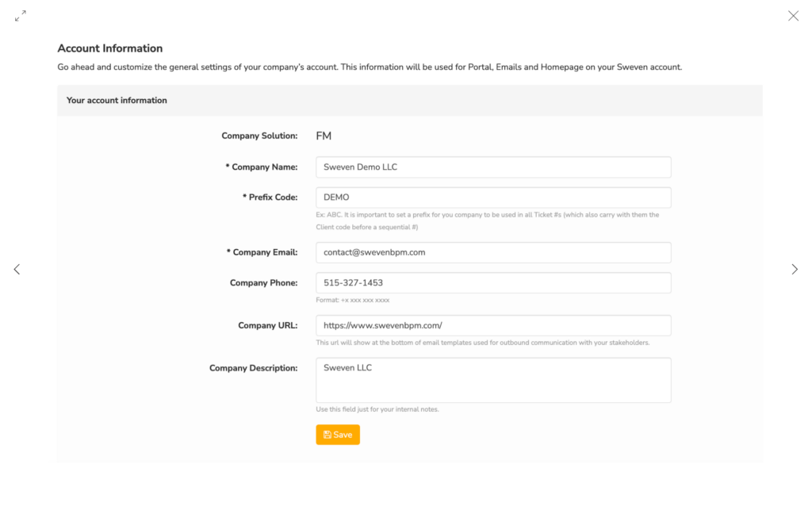Viewport: 812px width, 514px height.
Task: Click the Company Description text area
Action: pyautogui.click(x=493, y=380)
